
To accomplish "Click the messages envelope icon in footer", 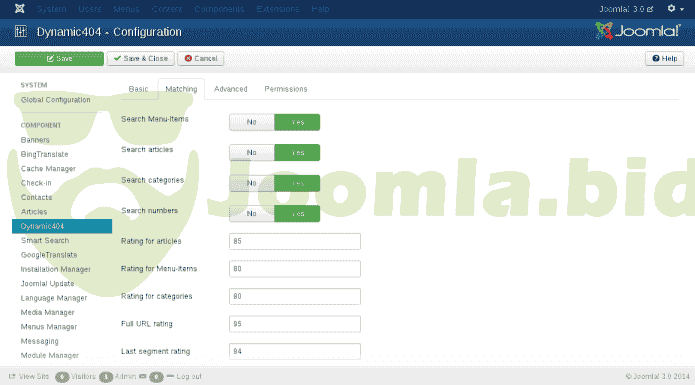I will coord(143,376).
